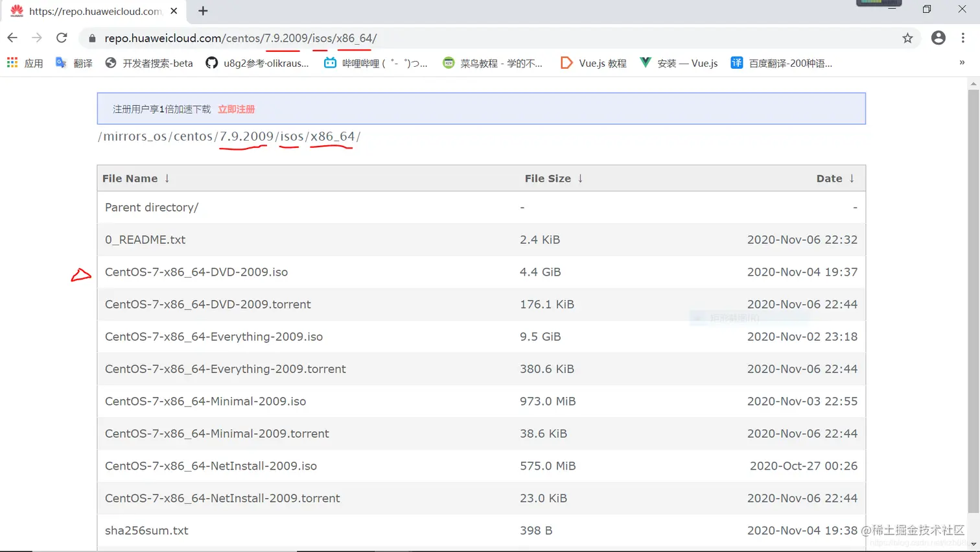Open Parent directory/
The height and width of the screenshot is (552, 980).
pos(152,208)
